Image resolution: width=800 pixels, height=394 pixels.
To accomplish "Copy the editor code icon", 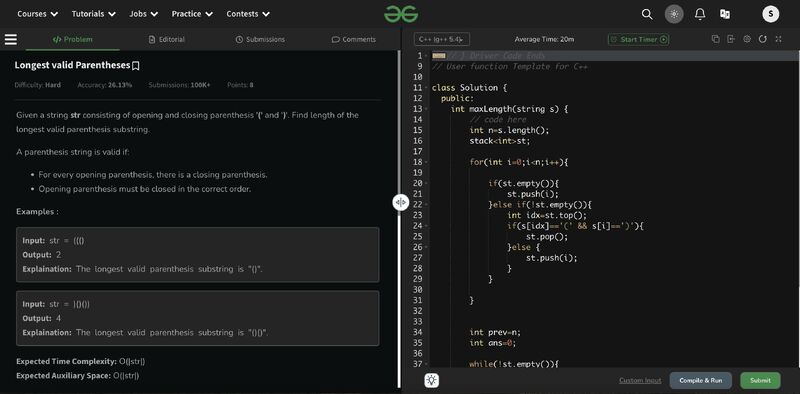I will [715, 39].
